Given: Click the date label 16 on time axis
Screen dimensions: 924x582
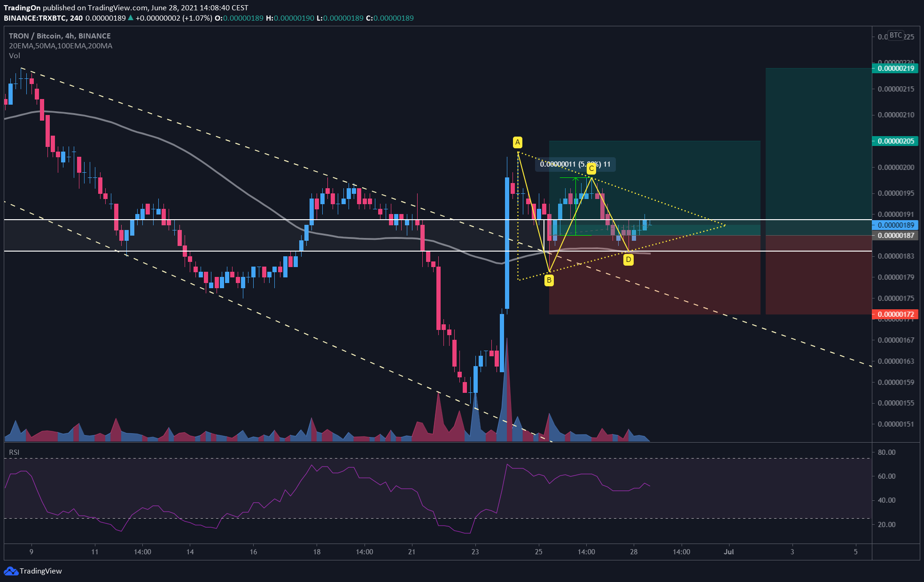Looking at the screenshot, I should pos(253,552).
